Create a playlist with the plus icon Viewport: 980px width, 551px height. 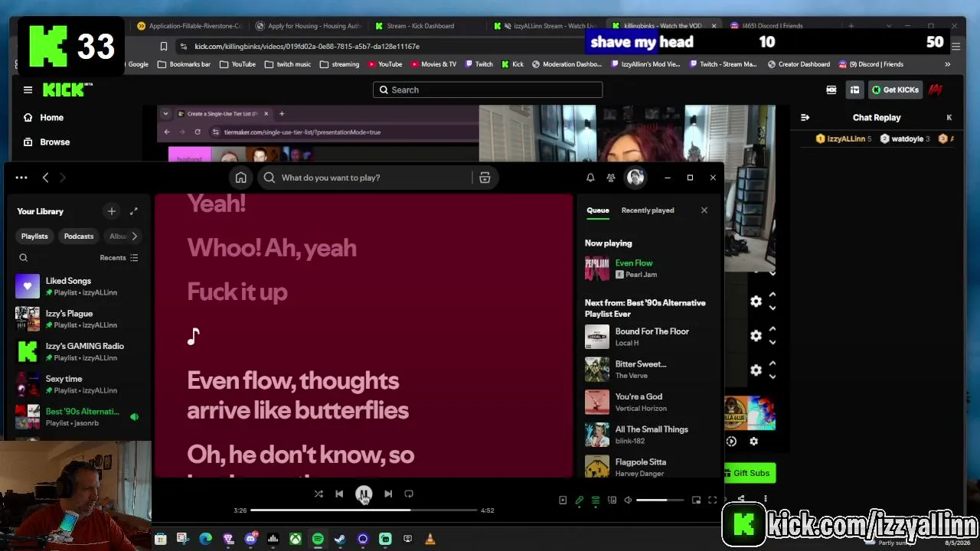pos(112,211)
